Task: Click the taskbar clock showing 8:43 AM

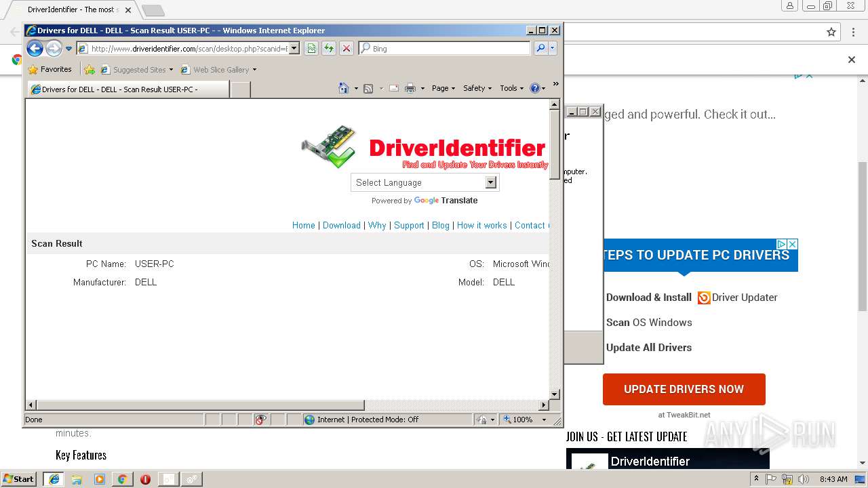Action: pyautogui.click(x=833, y=479)
